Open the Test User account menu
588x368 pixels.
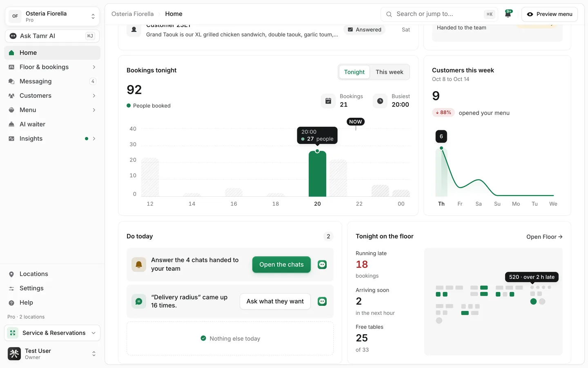(x=52, y=354)
